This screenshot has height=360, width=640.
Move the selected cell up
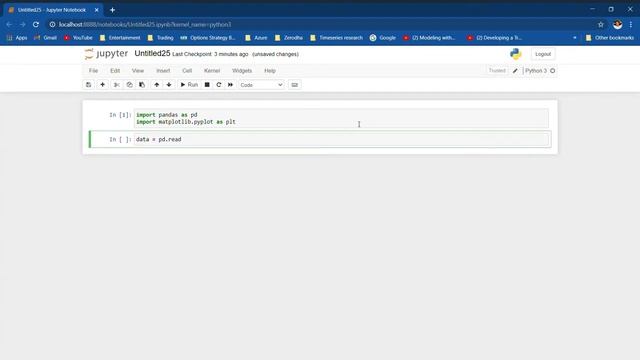pos(157,85)
